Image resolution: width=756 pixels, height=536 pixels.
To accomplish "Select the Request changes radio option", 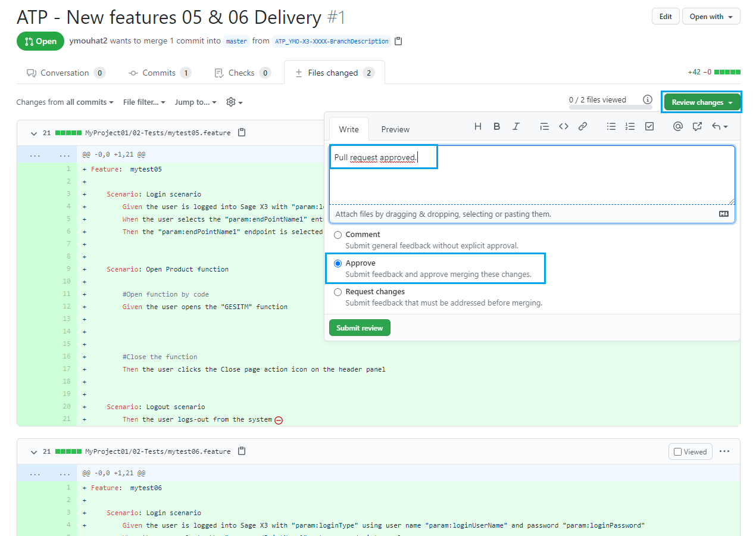I will point(338,292).
